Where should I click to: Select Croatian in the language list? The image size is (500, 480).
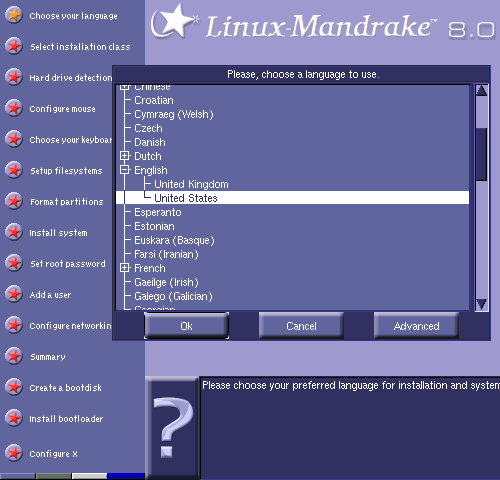[154, 100]
